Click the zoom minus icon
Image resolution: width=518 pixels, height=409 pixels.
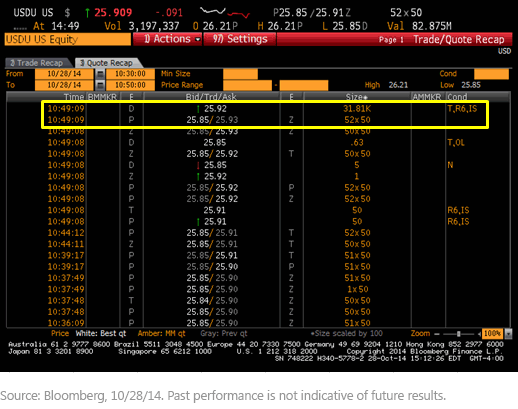[437, 334]
